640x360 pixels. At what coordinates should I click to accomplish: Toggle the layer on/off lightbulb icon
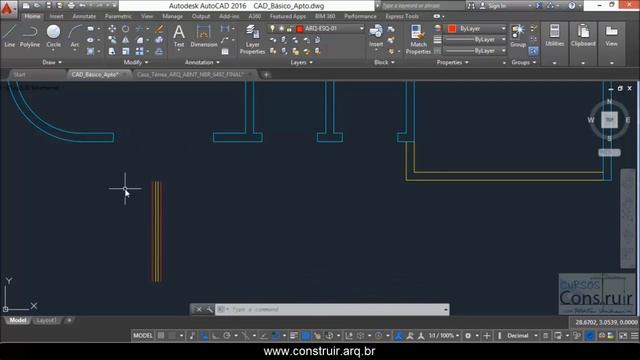coord(272,29)
